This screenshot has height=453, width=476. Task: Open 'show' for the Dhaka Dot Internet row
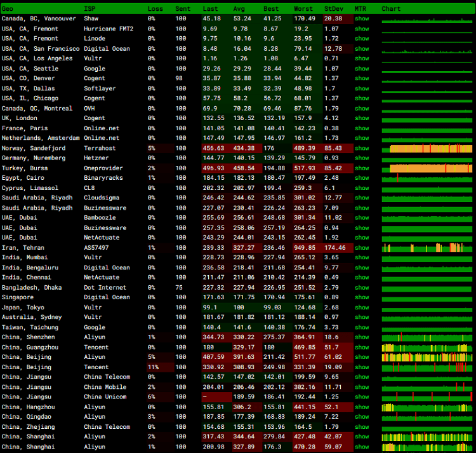362,287
